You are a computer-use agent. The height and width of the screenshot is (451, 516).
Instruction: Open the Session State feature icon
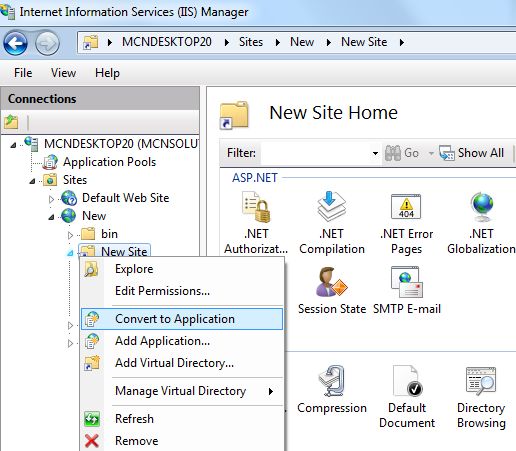[x=331, y=282]
